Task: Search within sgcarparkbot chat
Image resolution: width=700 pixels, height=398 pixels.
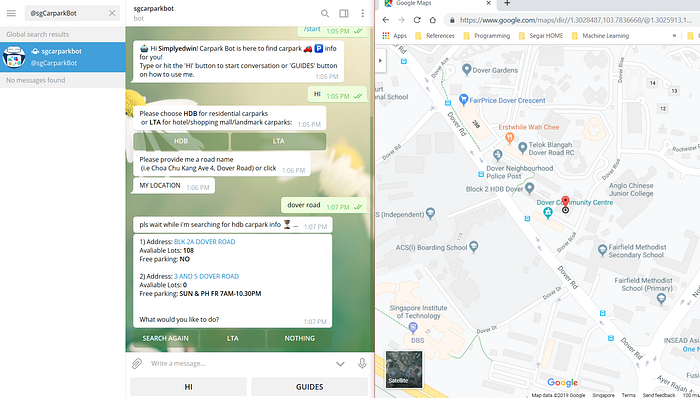Action: click(325, 13)
